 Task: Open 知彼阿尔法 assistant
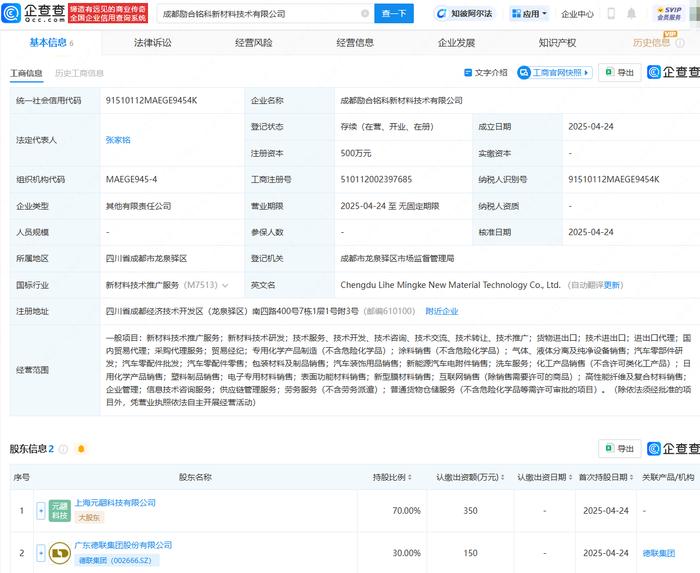(464, 14)
